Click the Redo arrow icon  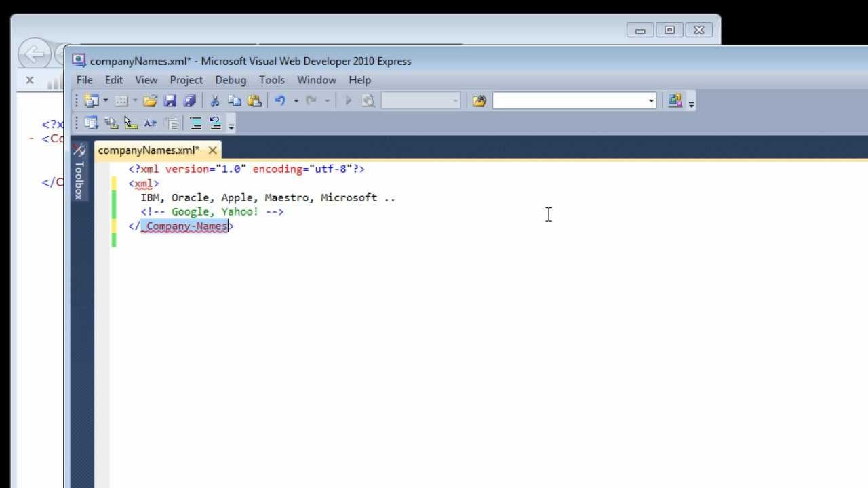click(311, 101)
